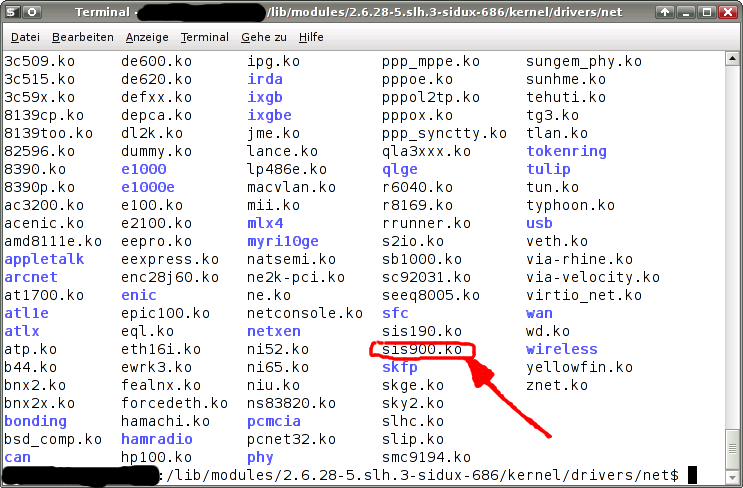Click the 8139too.ko file name
Screen dimensions: 743x488
pyautogui.click(x=49, y=133)
